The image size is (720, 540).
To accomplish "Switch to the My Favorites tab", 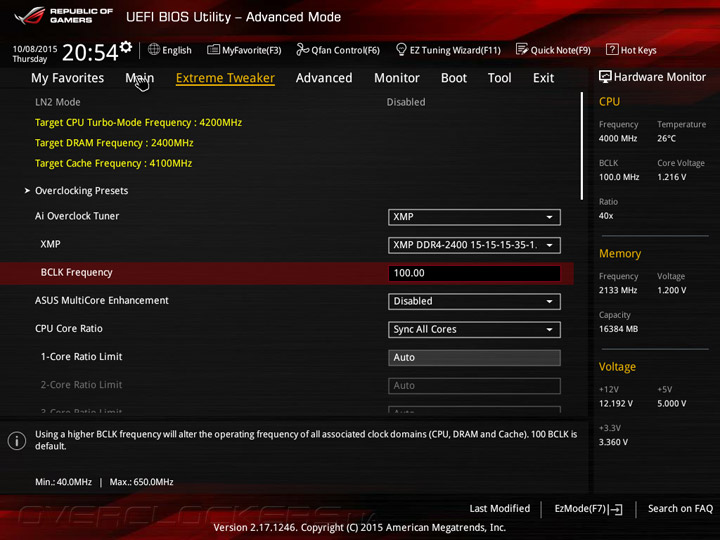I will pyautogui.click(x=68, y=78).
